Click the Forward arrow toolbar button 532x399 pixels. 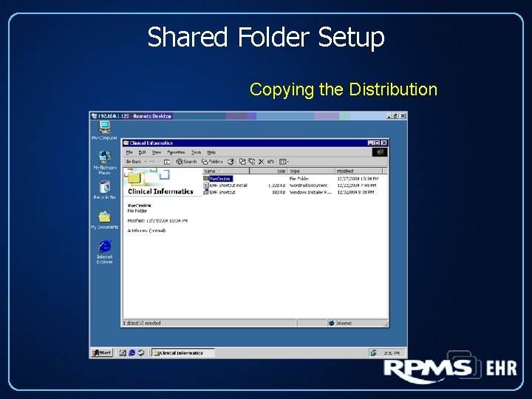(152, 162)
